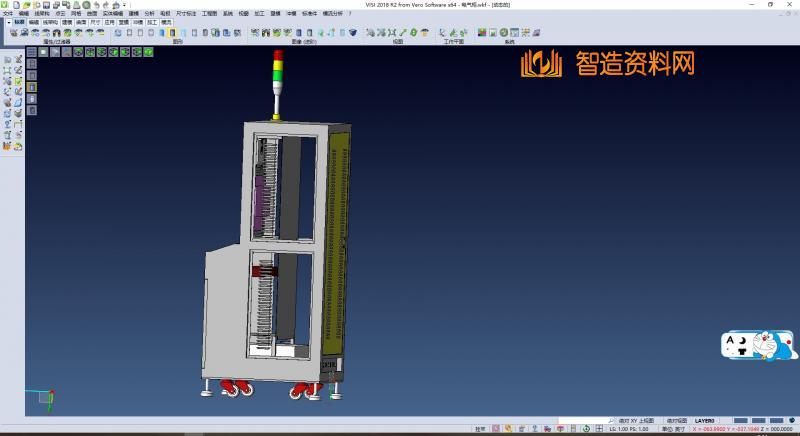Click the blue color swatch in status bar

[x=741, y=421]
